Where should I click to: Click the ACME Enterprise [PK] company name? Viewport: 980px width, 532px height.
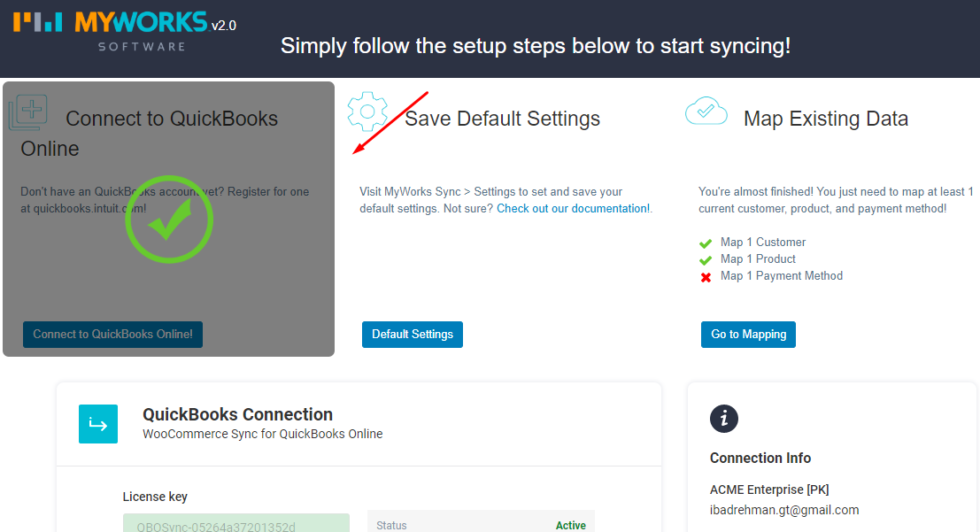point(768,490)
